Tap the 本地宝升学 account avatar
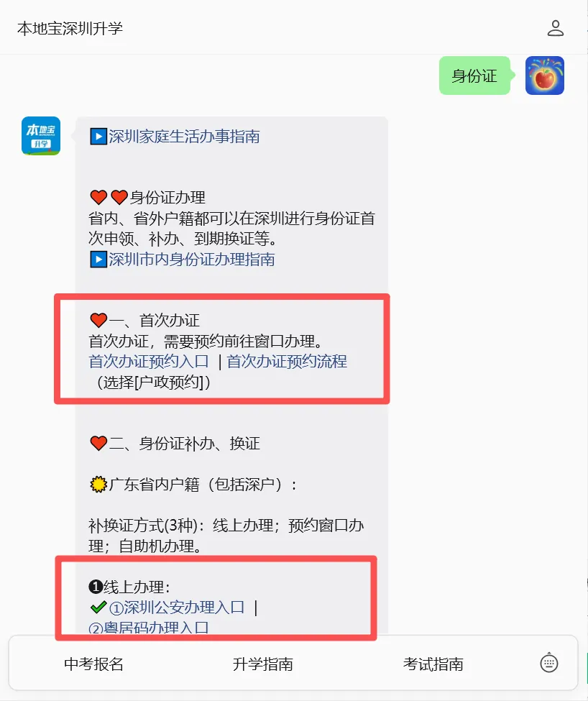588x701 pixels. point(41,136)
